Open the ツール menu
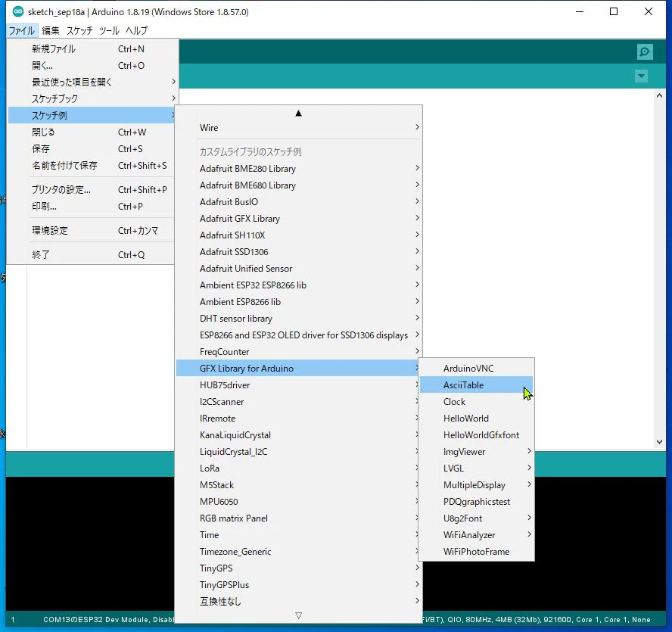 point(109,30)
